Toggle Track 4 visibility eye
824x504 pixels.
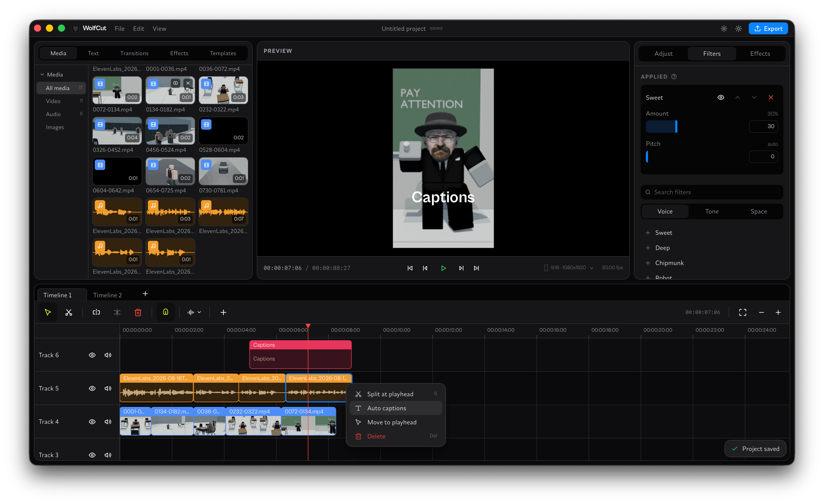click(x=92, y=422)
